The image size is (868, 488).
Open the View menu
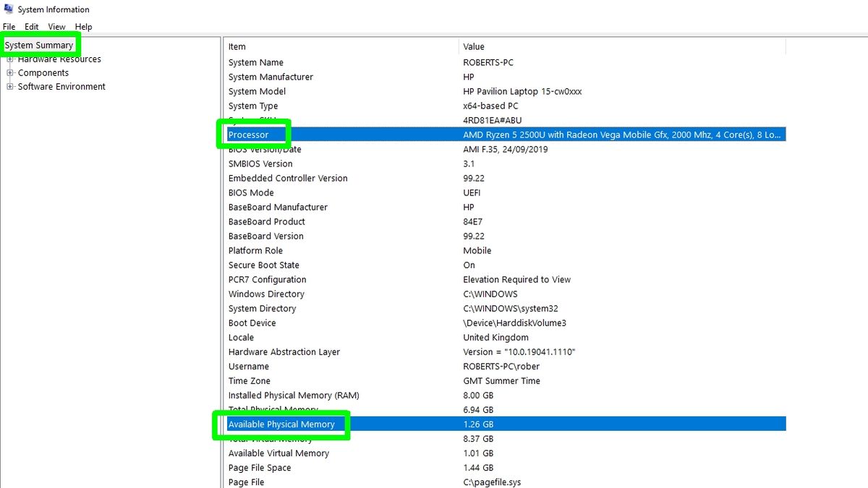click(x=56, y=26)
